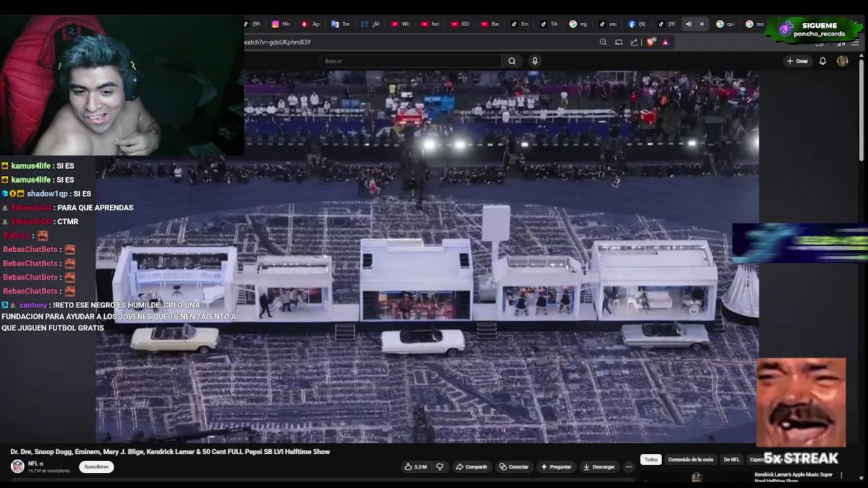Open YouTube notifications bell
This screenshot has height=488, width=868.
823,61
